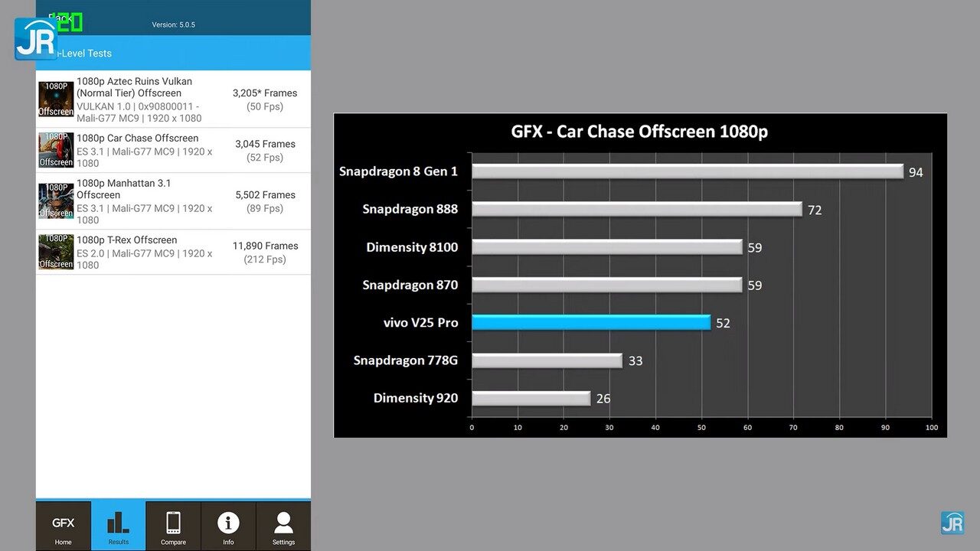Viewport: 980px width, 551px height.
Task: Click the Dimensity 920 chart label
Action: tap(416, 398)
